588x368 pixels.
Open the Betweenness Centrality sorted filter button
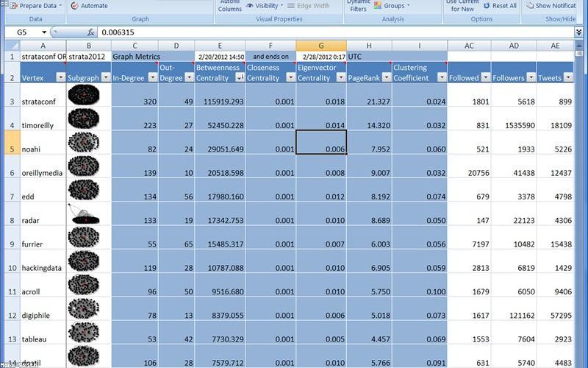click(240, 77)
